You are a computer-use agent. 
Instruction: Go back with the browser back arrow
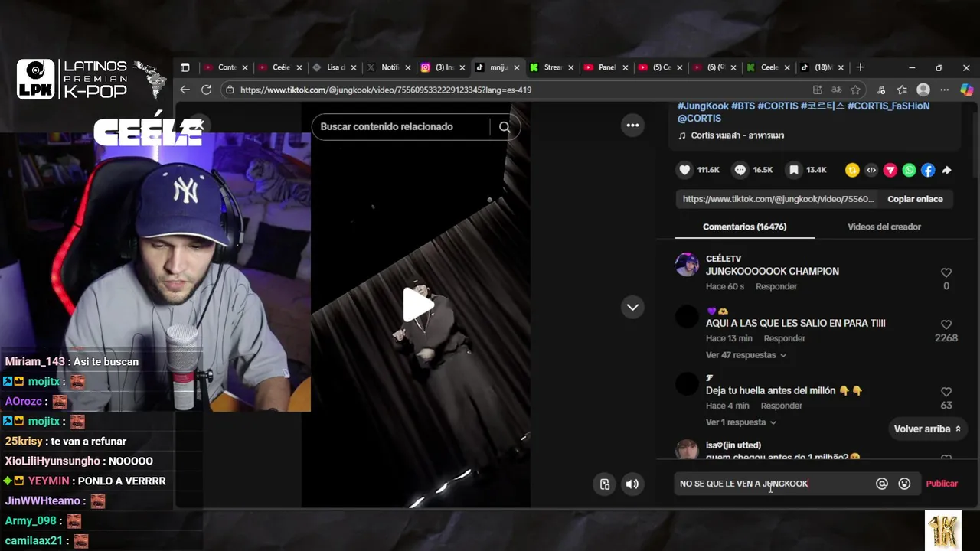click(185, 90)
